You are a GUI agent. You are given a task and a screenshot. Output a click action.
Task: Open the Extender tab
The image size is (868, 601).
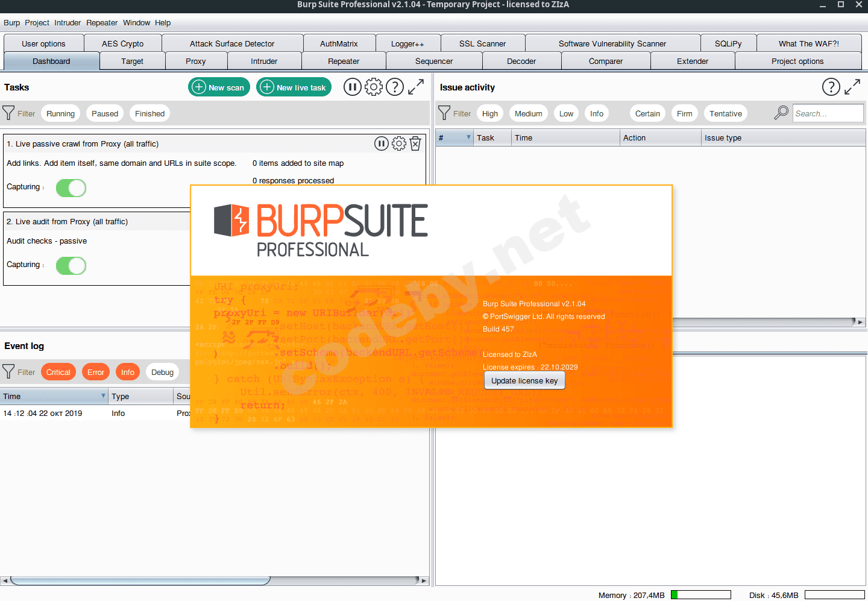click(x=693, y=61)
